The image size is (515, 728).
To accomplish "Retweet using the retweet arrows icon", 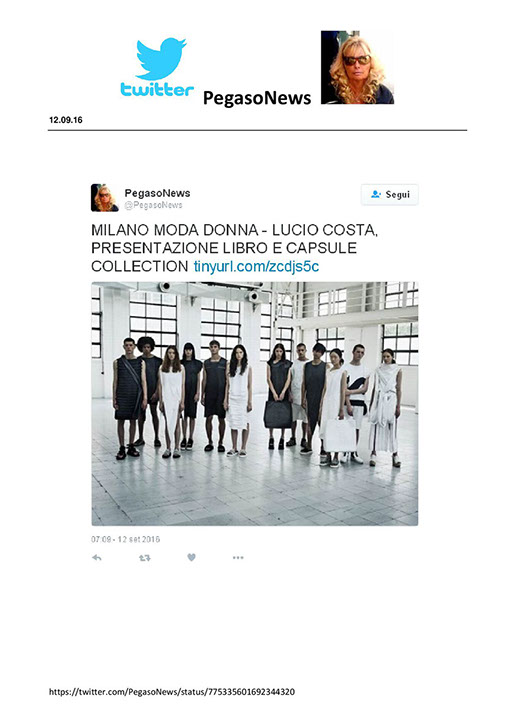I will 145,558.
